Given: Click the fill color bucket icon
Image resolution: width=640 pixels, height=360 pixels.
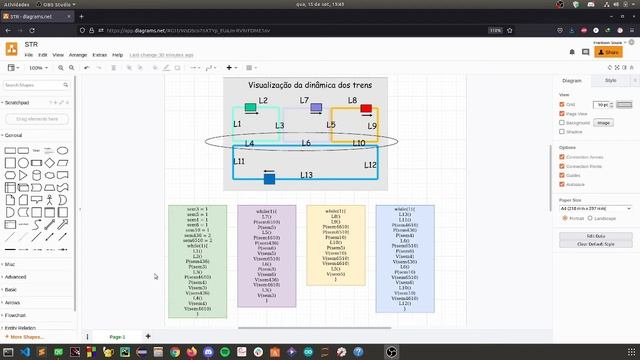Looking at the screenshot, I should tap(155, 68).
